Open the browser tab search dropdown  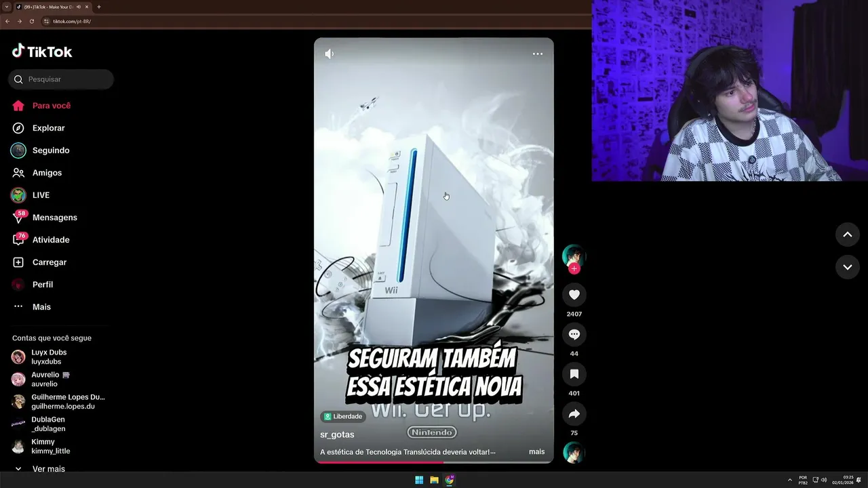7,7
